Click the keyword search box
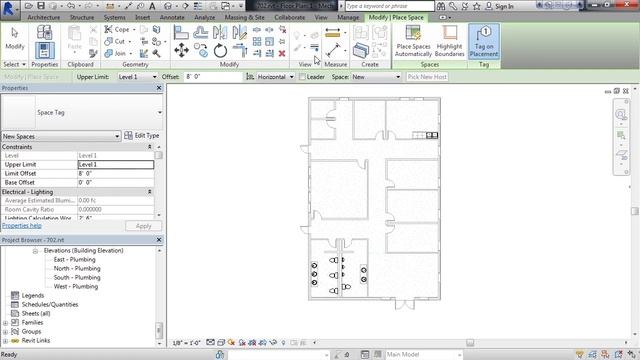640x360 pixels. coord(389,6)
